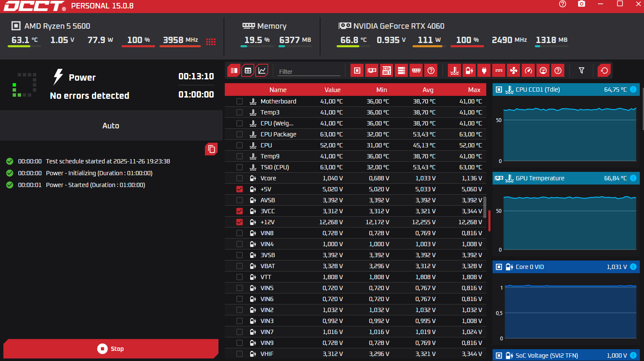This screenshot has height=361, width=644.
Task: Filter sensors by graphics card
Action: (x=372, y=71)
